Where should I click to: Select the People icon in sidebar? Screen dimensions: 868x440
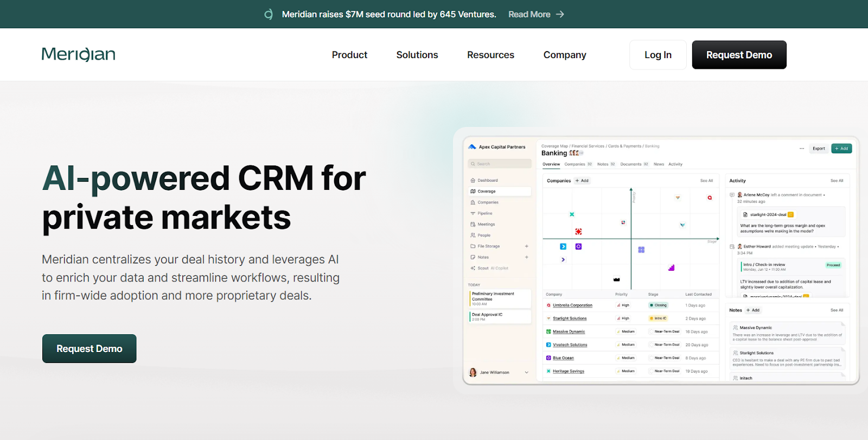473,235
